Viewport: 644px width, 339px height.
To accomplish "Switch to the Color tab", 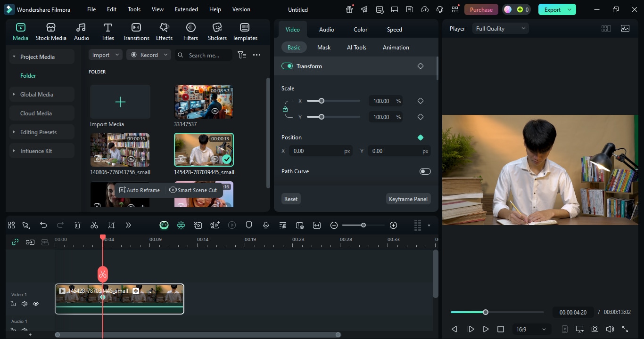I will pos(360,29).
